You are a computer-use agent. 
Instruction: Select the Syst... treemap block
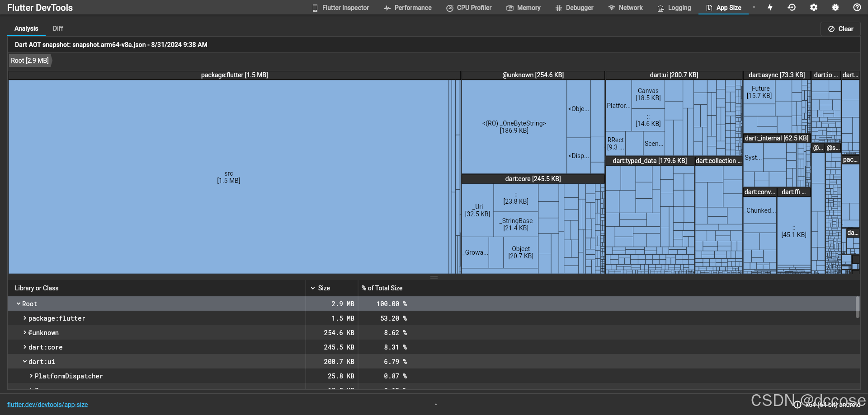tap(753, 158)
